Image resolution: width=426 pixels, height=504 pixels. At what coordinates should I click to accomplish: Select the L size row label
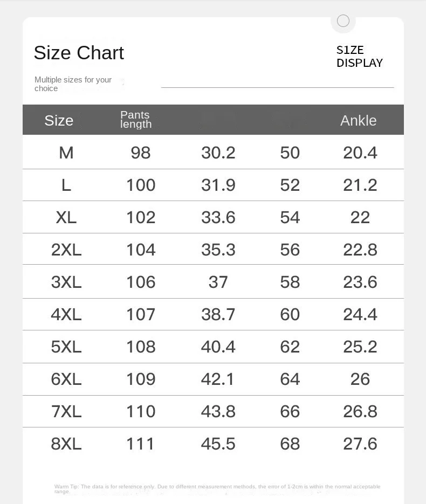point(66,185)
